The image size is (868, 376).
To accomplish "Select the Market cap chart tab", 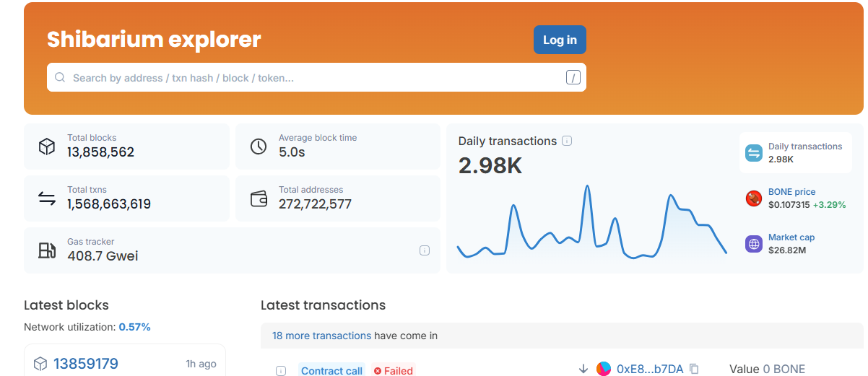I will (795, 244).
